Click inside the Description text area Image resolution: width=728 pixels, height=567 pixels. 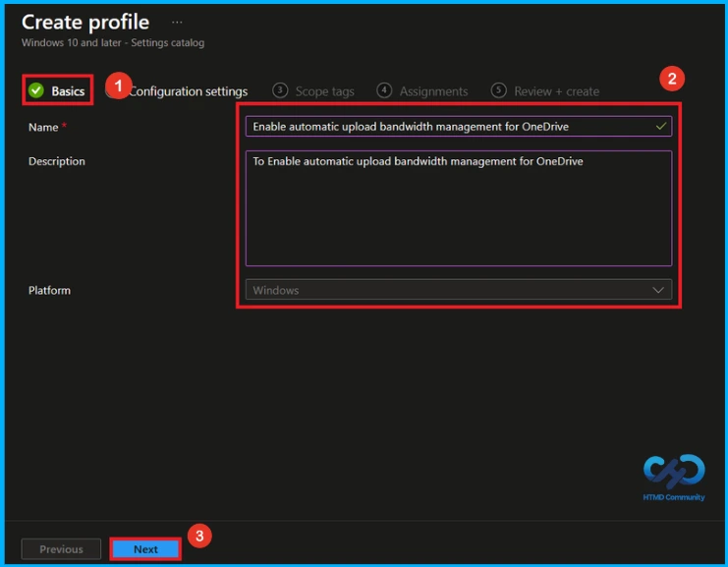coord(458,208)
